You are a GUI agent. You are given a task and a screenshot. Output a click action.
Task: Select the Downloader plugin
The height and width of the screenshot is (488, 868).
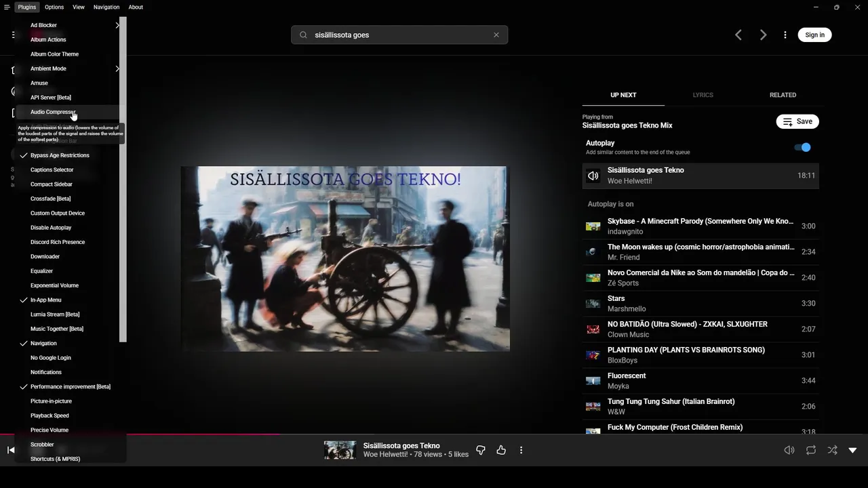point(45,257)
